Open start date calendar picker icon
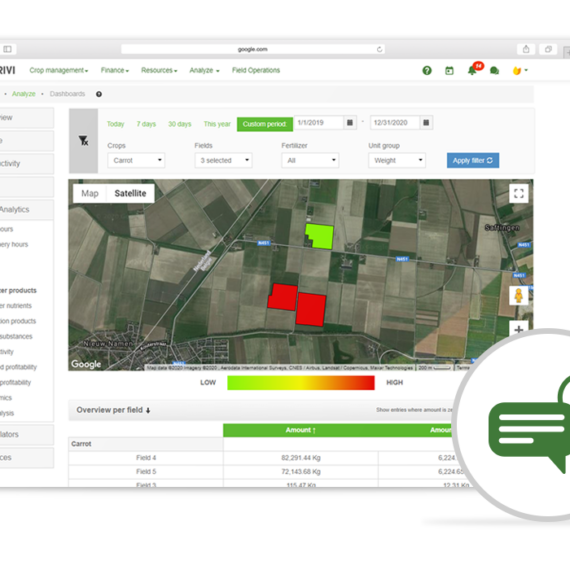The width and height of the screenshot is (570, 570). click(350, 123)
